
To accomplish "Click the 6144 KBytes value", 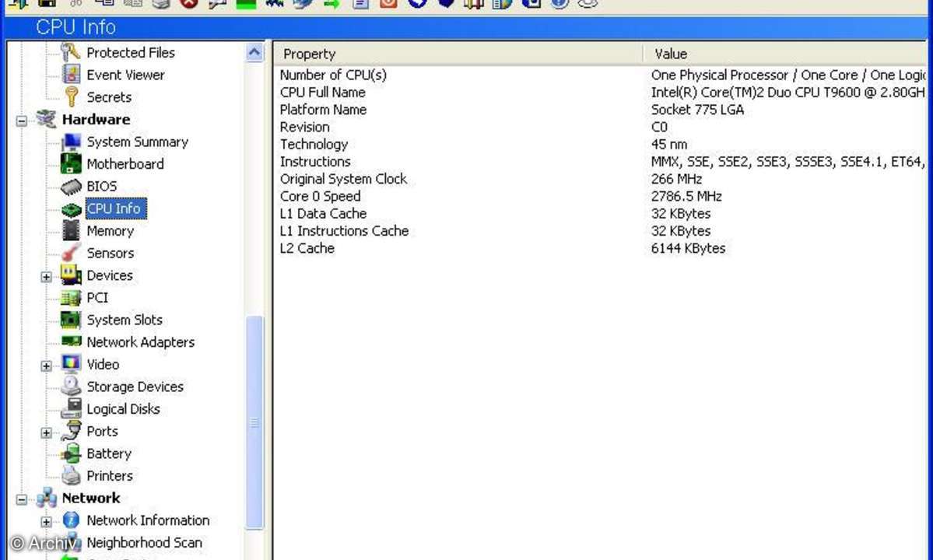I will (688, 248).
